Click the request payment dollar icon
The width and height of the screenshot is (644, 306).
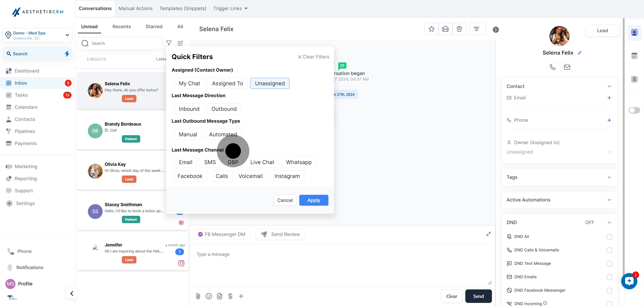(x=230, y=296)
